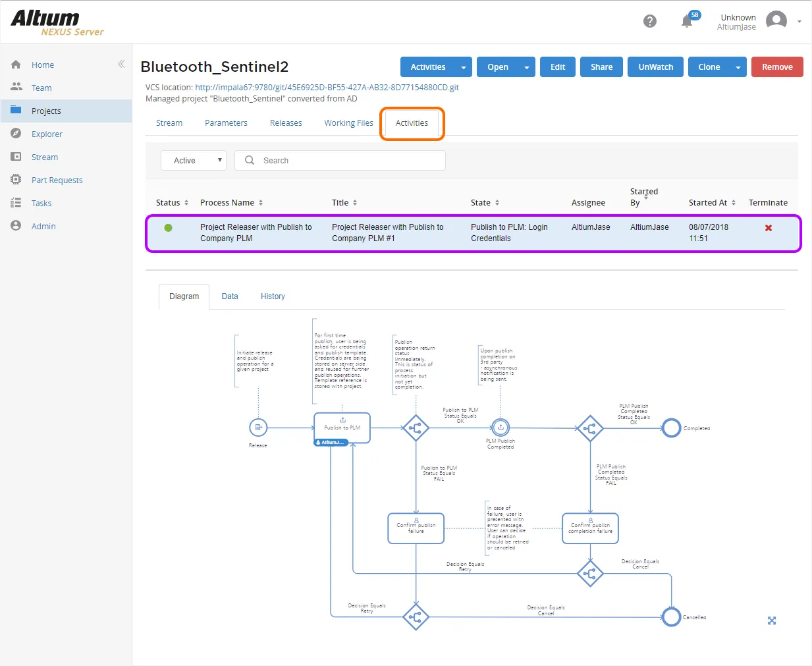Click the Team people icon

coord(16,87)
